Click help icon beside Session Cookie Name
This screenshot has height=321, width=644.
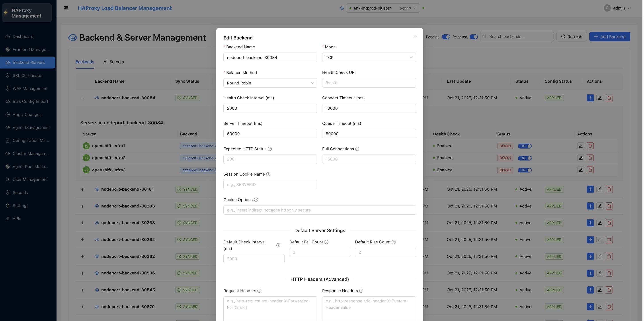coord(268,174)
